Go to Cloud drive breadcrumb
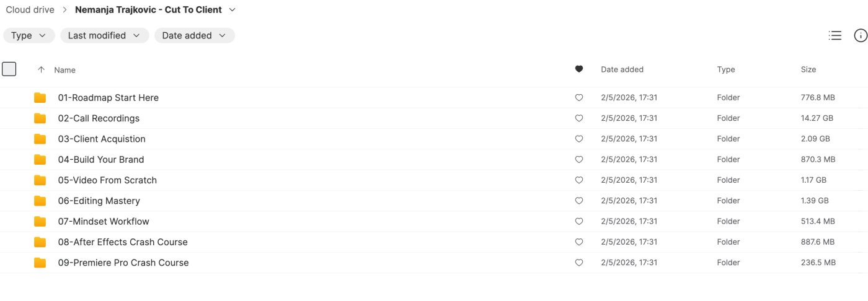Screen dimensions: 868x301 [x=30, y=10]
